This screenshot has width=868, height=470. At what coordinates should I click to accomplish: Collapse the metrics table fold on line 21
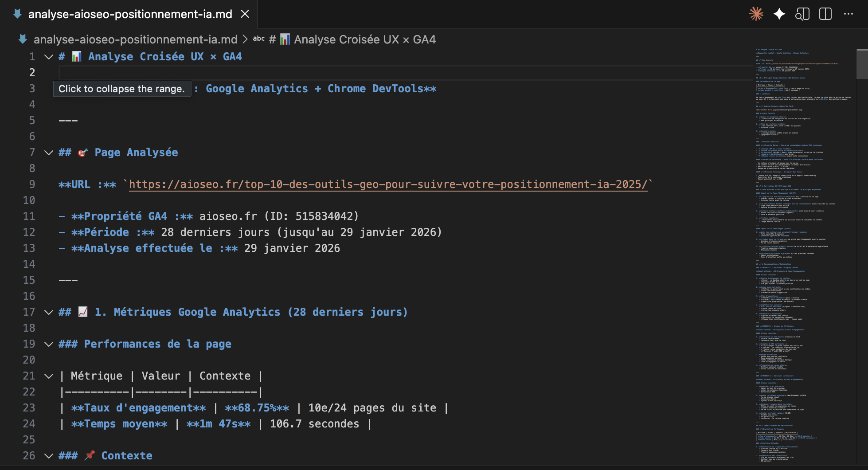click(48, 376)
